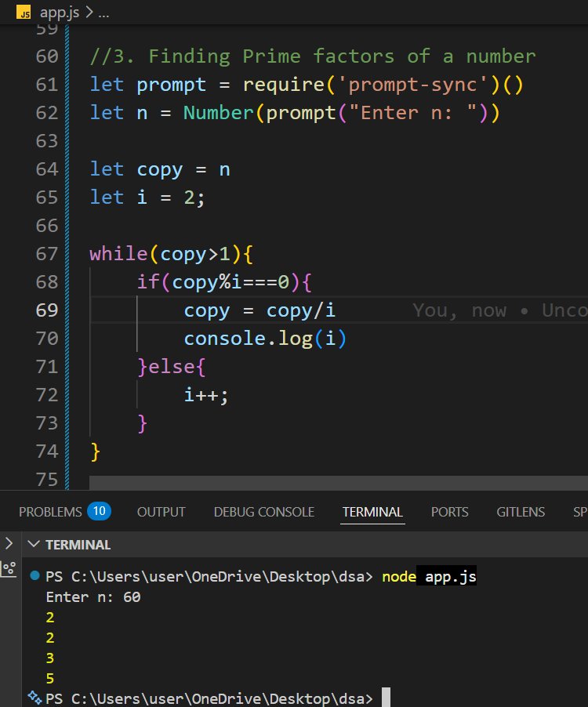Click 'copy = copy/i' assignment
The width and height of the screenshot is (588, 707).
260,310
